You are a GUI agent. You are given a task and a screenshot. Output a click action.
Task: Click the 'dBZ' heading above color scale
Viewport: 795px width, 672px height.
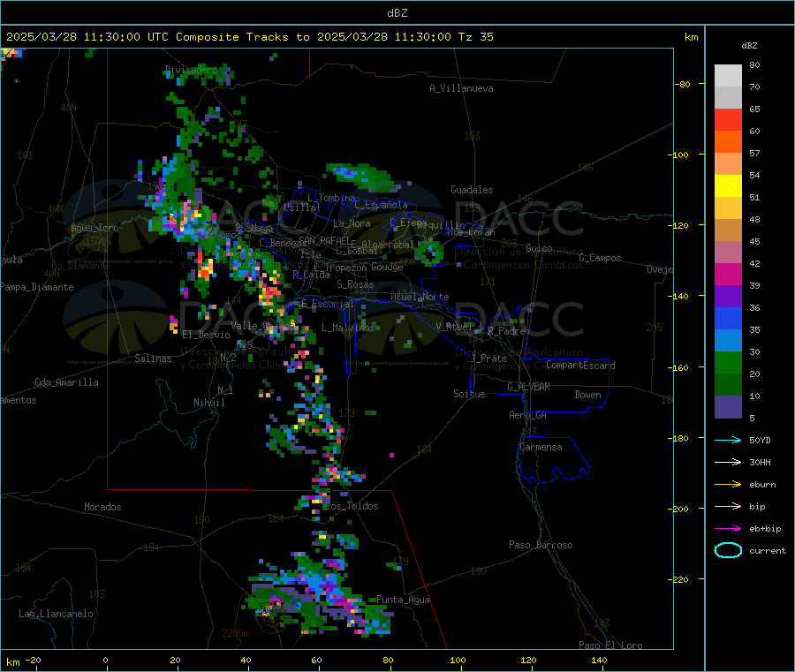point(749,46)
